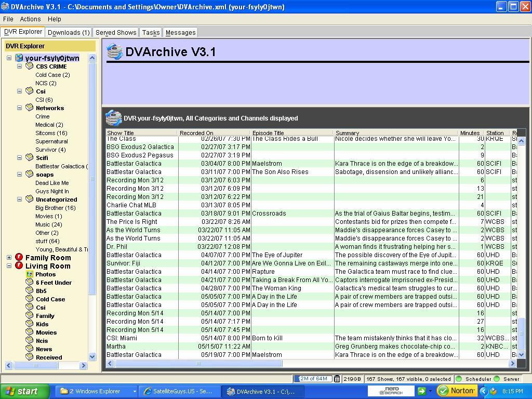
Task: Click the Networks folder icon
Action: pyautogui.click(x=30, y=108)
